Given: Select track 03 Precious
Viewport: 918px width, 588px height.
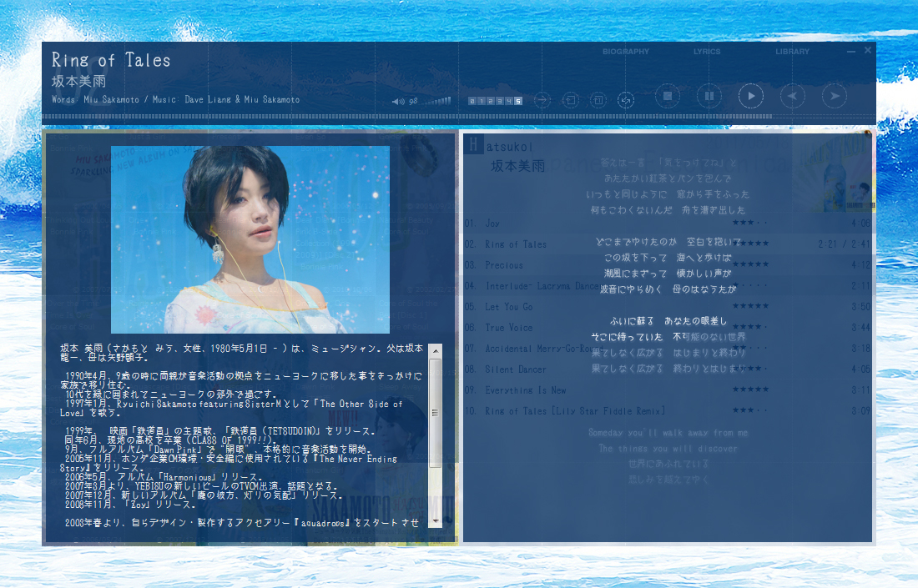Looking at the screenshot, I should (668, 265).
